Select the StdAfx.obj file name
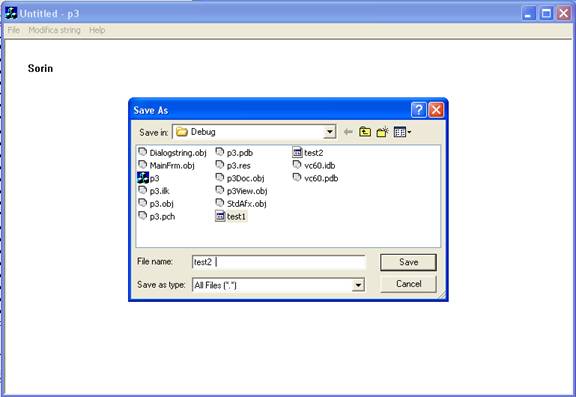This screenshot has width=576, height=397. pyautogui.click(x=246, y=204)
